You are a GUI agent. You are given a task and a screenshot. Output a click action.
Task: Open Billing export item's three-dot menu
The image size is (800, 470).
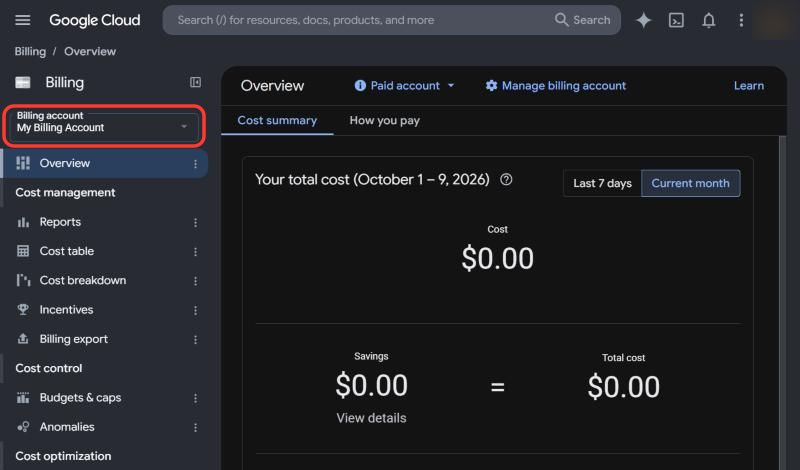pos(195,339)
